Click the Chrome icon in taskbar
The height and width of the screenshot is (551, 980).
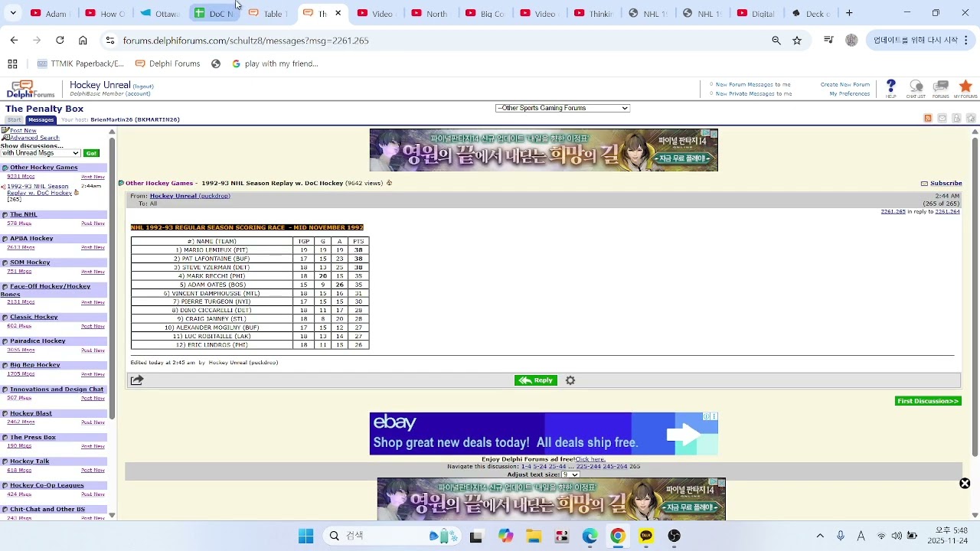click(x=618, y=536)
